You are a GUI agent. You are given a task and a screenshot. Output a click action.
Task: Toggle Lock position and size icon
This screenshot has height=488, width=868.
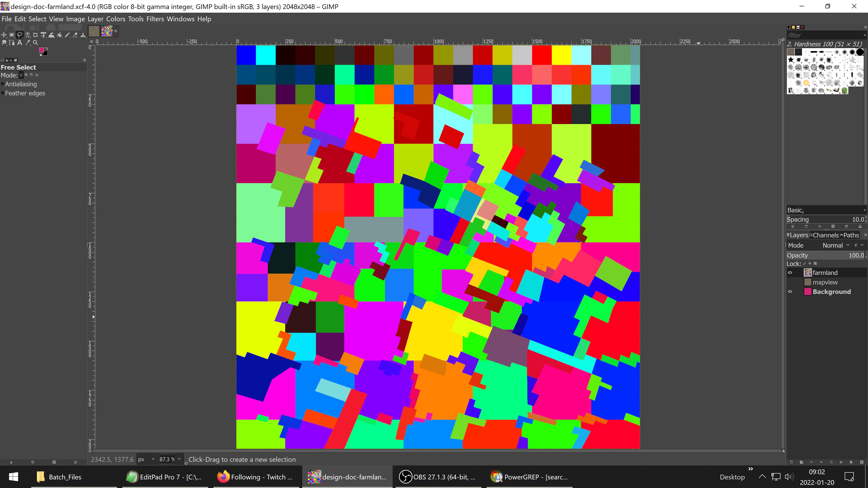[x=810, y=264]
